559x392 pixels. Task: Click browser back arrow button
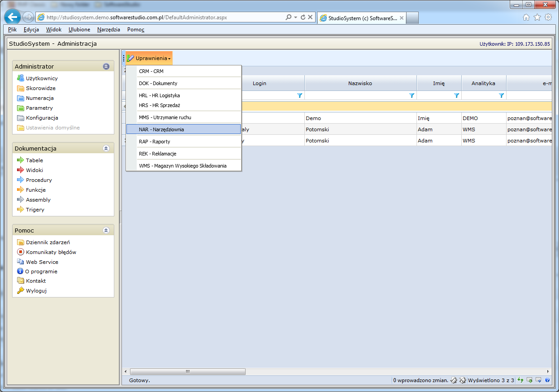(x=13, y=17)
